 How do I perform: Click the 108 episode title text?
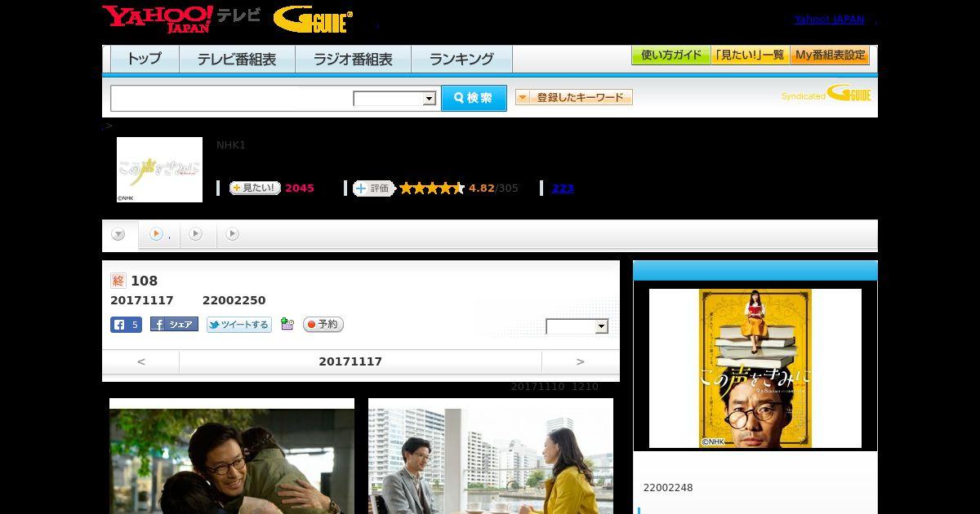pyautogui.click(x=145, y=281)
